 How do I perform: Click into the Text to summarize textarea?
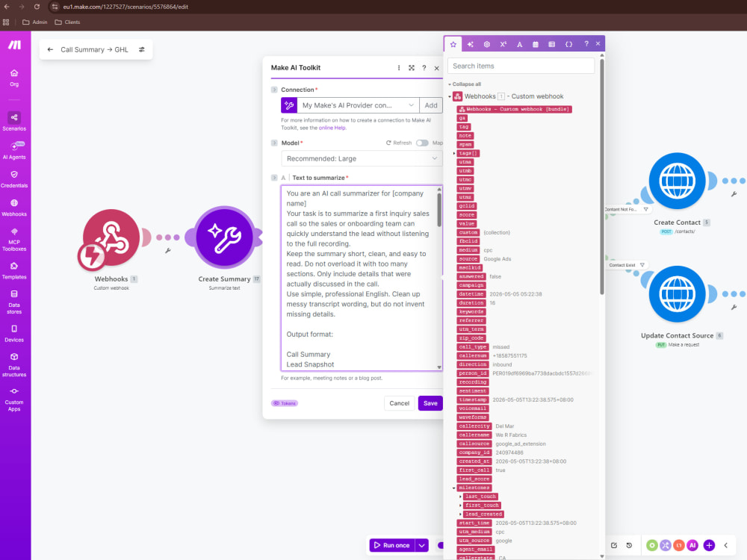tap(359, 278)
